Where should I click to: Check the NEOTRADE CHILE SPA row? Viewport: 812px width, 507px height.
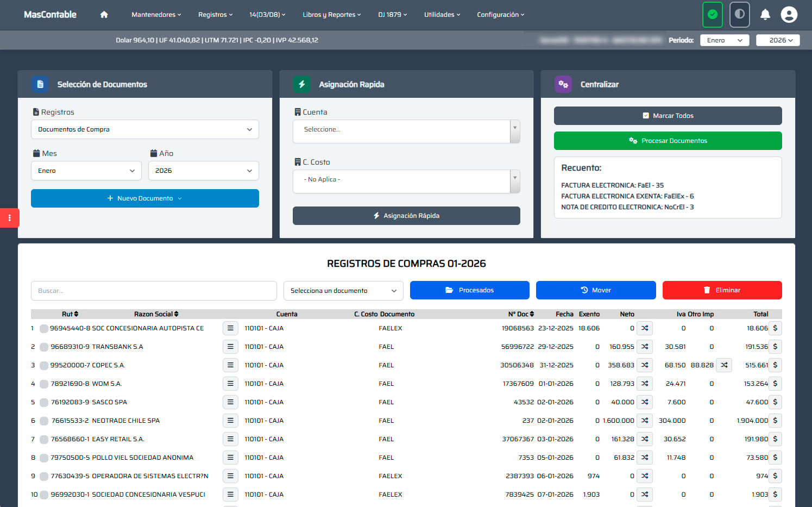coord(44,421)
